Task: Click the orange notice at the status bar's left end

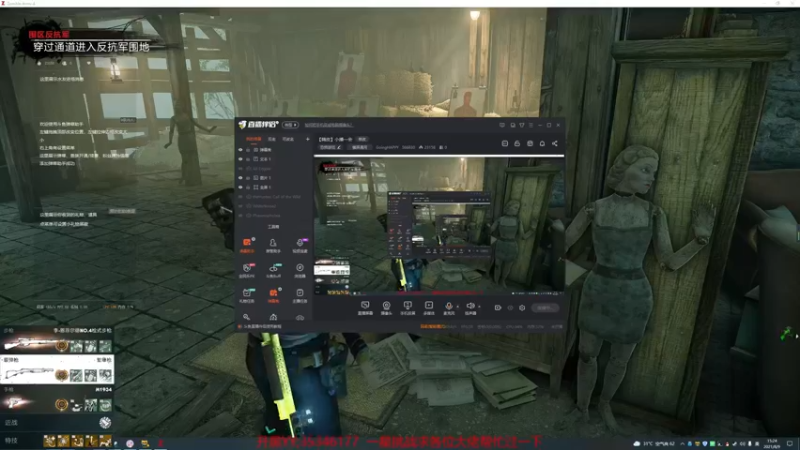Action: (262, 327)
